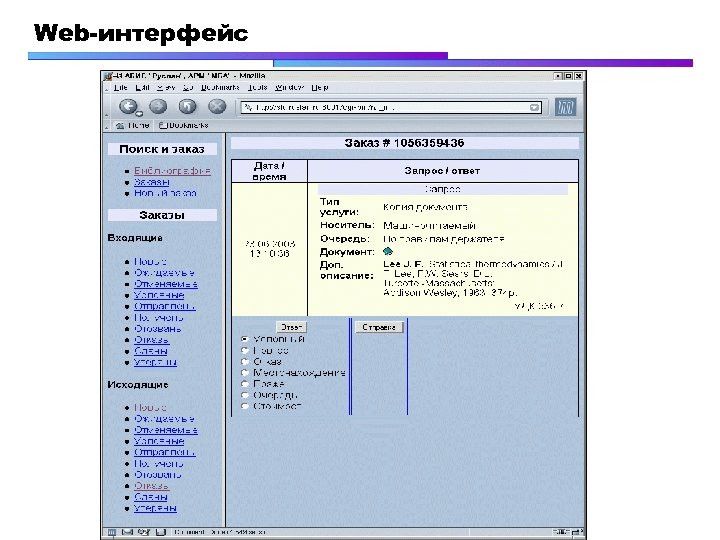Viewport: 720px width, 540px height.
Task: Open Отозваны link under Входящие
Action: pyautogui.click(x=158, y=329)
